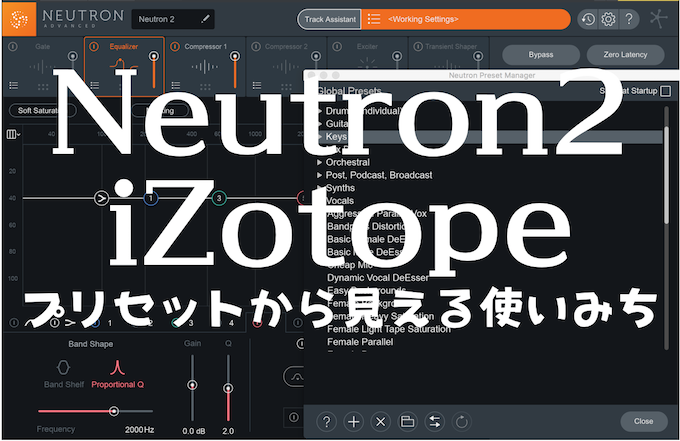The width and height of the screenshot is (680, 441).
Task: Click the folder icon in Preset Manager
Action: pos(407,421)
